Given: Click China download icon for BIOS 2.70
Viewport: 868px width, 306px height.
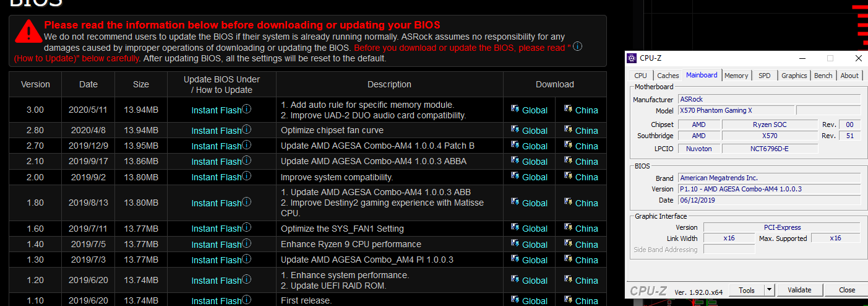Looking at the screenshot, I should 568,145.
